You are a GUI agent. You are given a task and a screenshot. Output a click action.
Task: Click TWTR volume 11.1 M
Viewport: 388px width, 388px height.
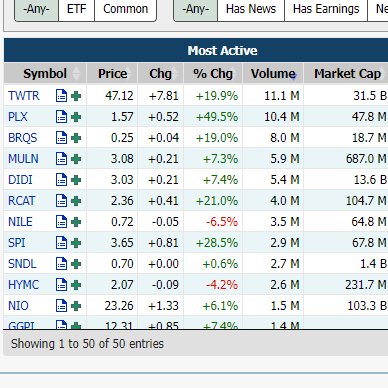pyautogui.click(x=282, y=96)
